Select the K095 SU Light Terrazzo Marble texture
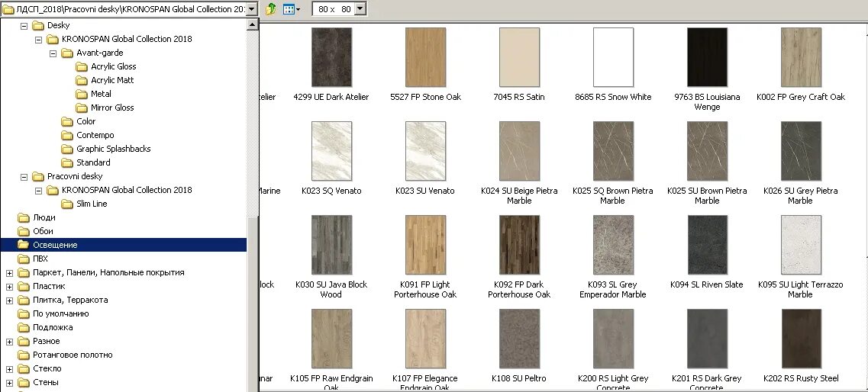The width and height of the screenshot is (868, 392). point(801,246)
